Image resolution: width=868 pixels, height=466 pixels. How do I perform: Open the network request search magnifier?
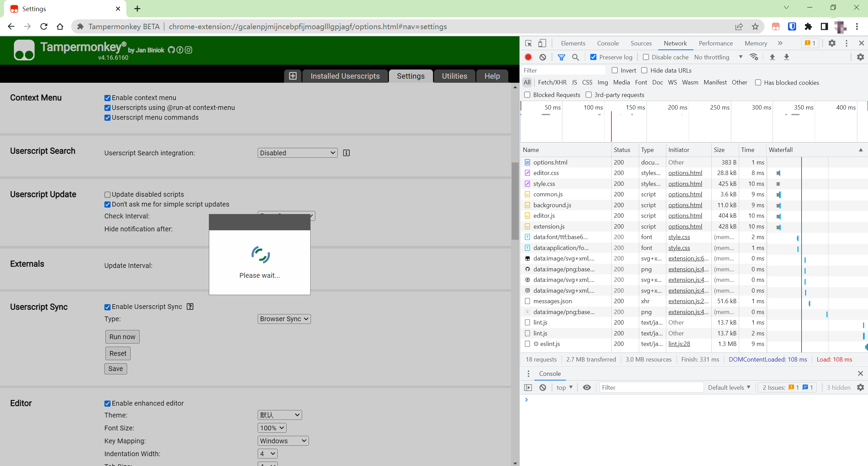575,57
